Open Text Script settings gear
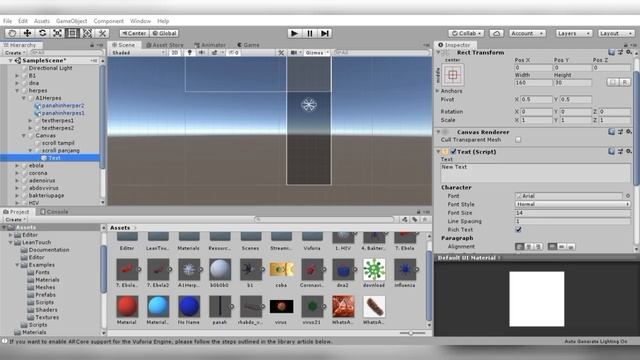This screenshot has height=360, width=640. [x=629, y=151]
